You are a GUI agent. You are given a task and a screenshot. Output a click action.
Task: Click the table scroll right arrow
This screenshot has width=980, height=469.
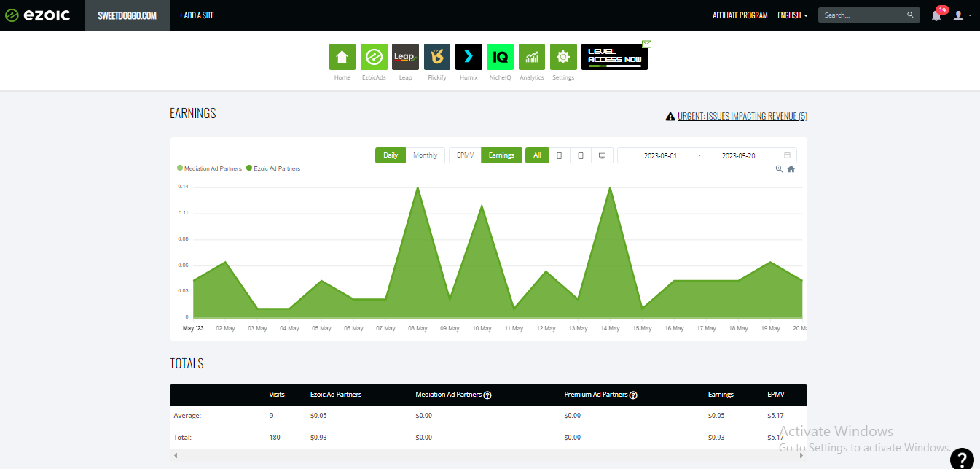[802, 455]
